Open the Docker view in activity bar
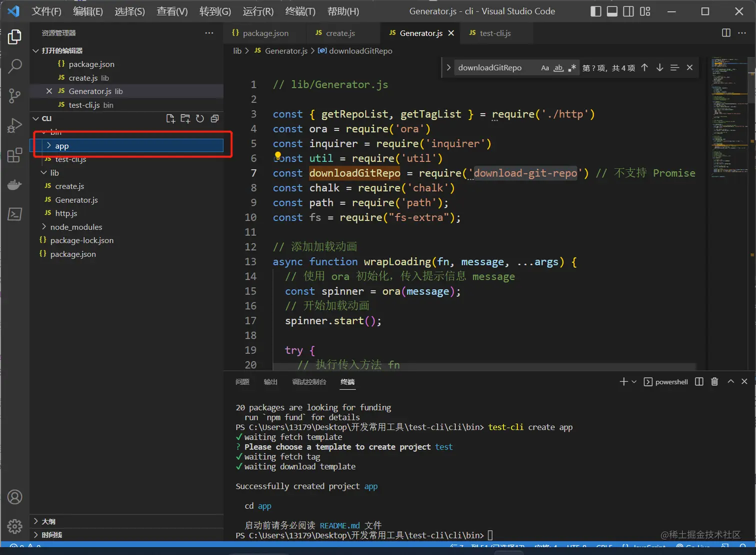 tap(15, 185)
